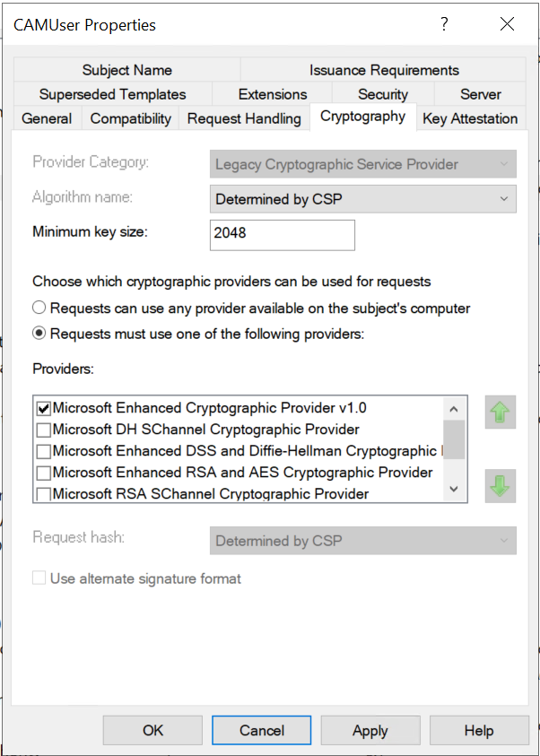540x756 pixels.
Task: Select requests must use following providers option
Action: (39, 335)
